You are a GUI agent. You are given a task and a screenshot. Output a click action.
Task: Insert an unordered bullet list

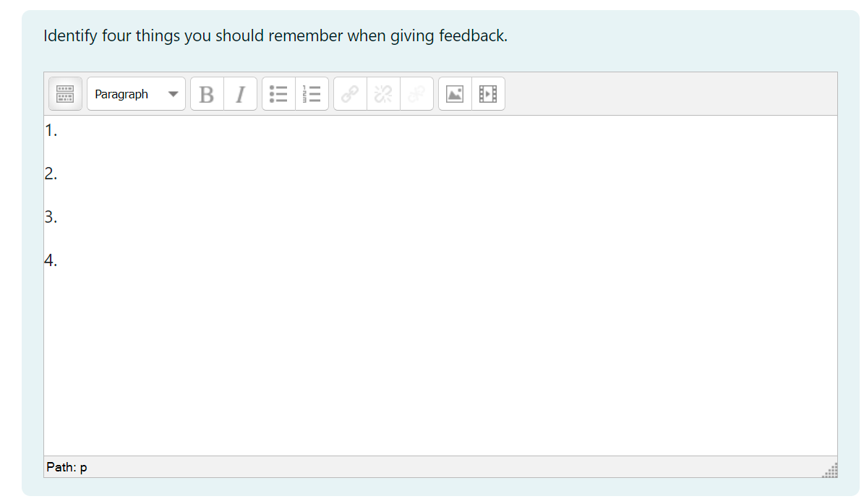pos(279,93)
